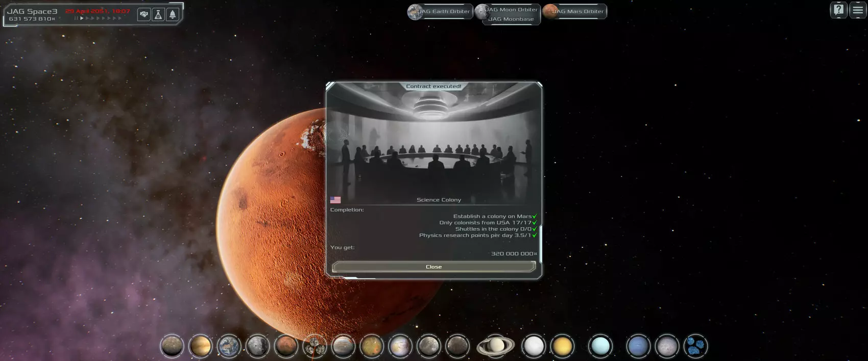Set normal play speed

coord(82,18)
